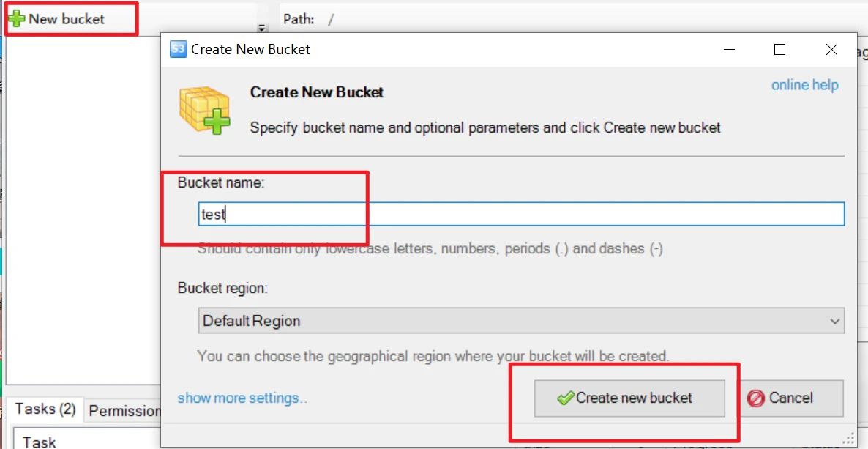Click the yellow bucket cube icon
The height and width of the screenshot is (449, 868).
[205, 110]
